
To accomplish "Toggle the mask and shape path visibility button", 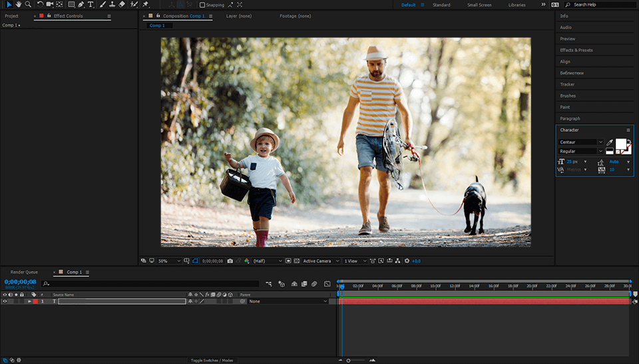I will 195,261.
